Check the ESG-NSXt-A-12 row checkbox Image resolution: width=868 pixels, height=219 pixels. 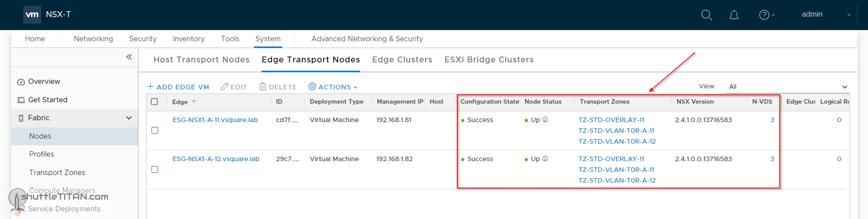(155, 170)
